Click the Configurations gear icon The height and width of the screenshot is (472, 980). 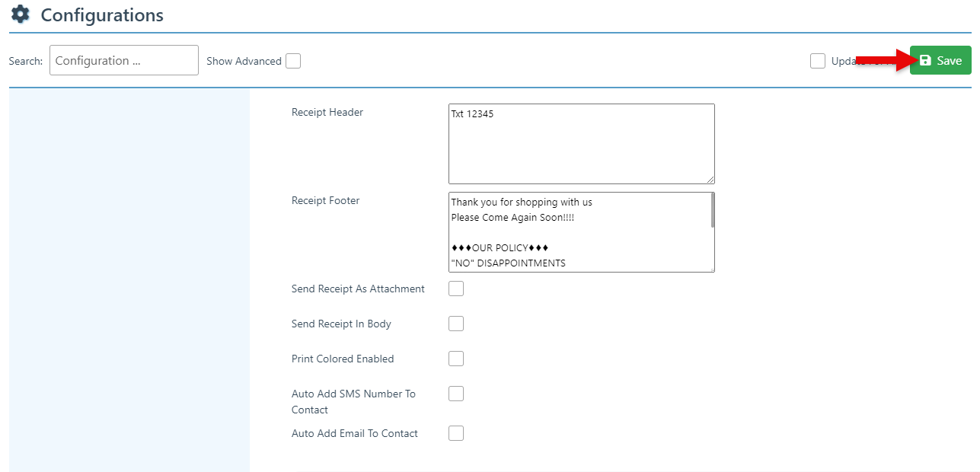[20, 14]
